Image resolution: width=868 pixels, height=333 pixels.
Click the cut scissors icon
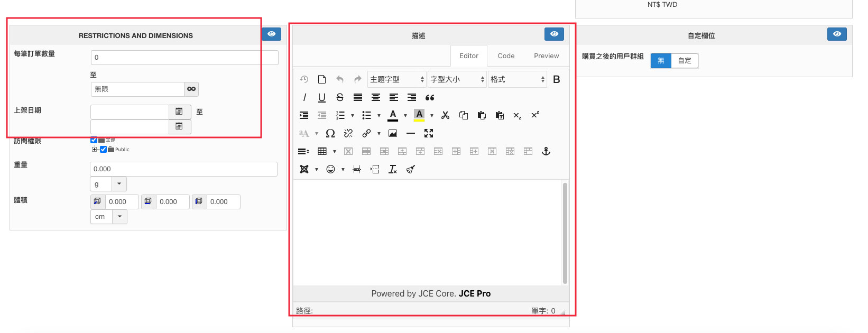(x=446, y=115)
